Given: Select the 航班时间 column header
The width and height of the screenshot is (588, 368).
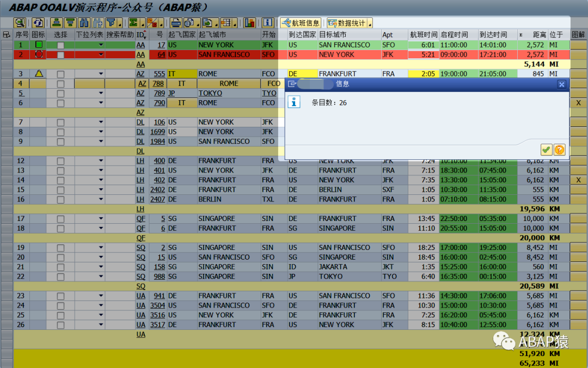Looking at the screenshot, I should coord(424,34).
